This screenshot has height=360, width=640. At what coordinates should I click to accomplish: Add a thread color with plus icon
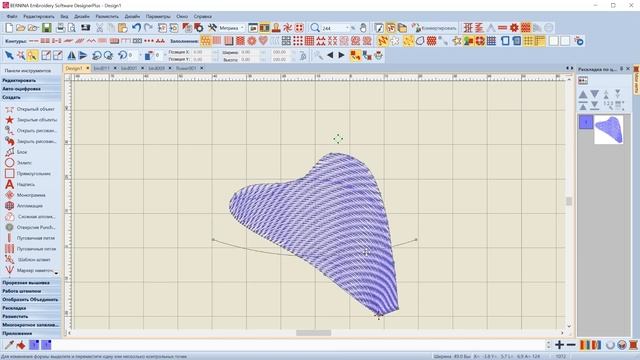click(x=559, y=345)
